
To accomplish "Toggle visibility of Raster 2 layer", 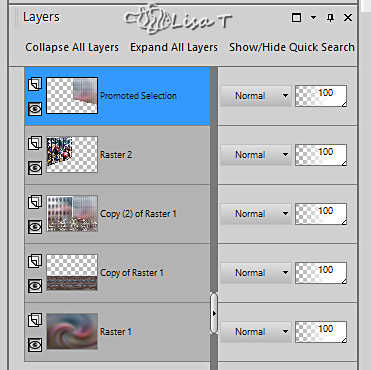I will 35,168.
